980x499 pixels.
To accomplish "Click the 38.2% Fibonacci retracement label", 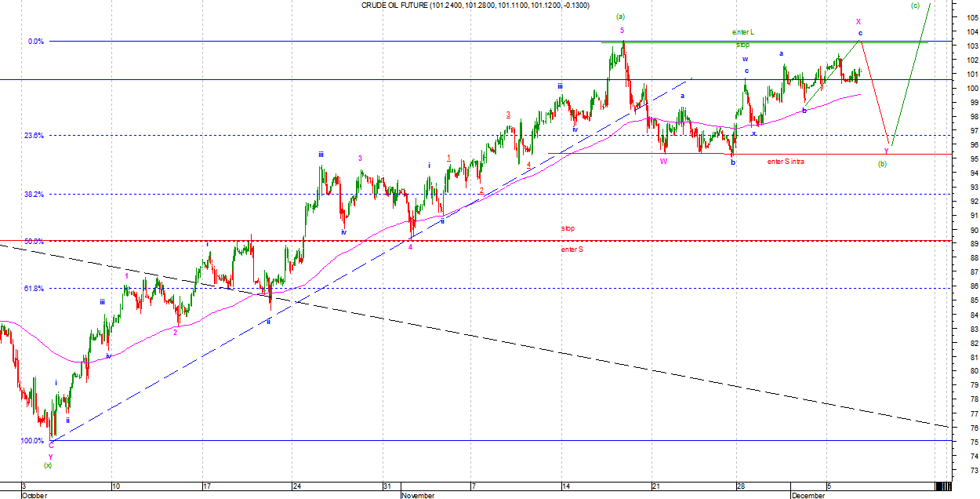I will click(33, 194).
